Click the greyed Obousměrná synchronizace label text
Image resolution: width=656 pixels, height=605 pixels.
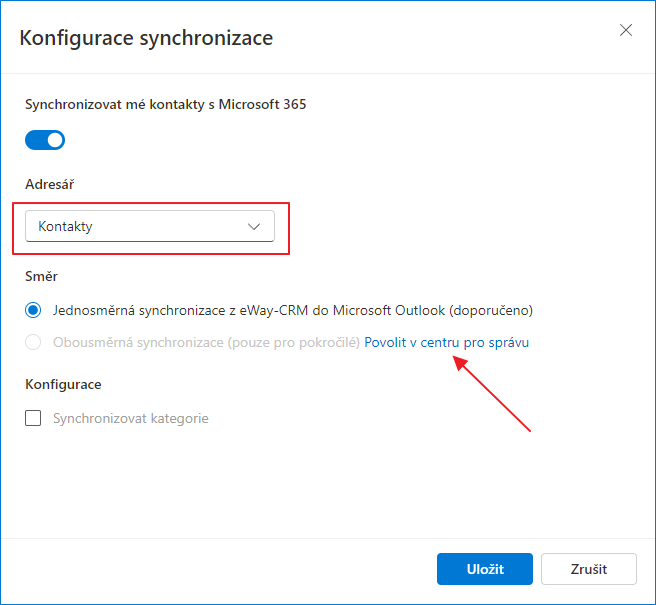206,342
